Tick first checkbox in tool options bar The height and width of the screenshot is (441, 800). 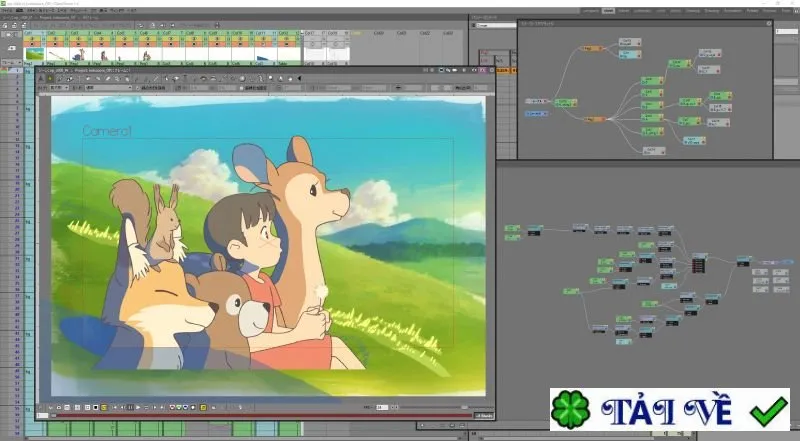tap(138, 88)
